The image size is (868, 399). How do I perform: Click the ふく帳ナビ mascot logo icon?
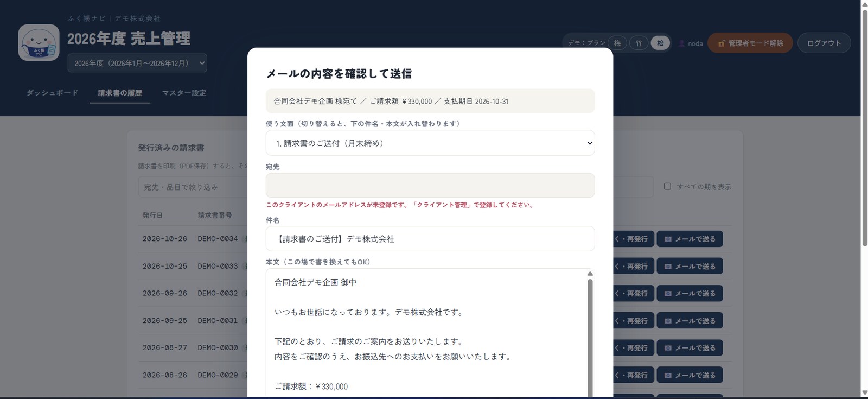[39, 42]
